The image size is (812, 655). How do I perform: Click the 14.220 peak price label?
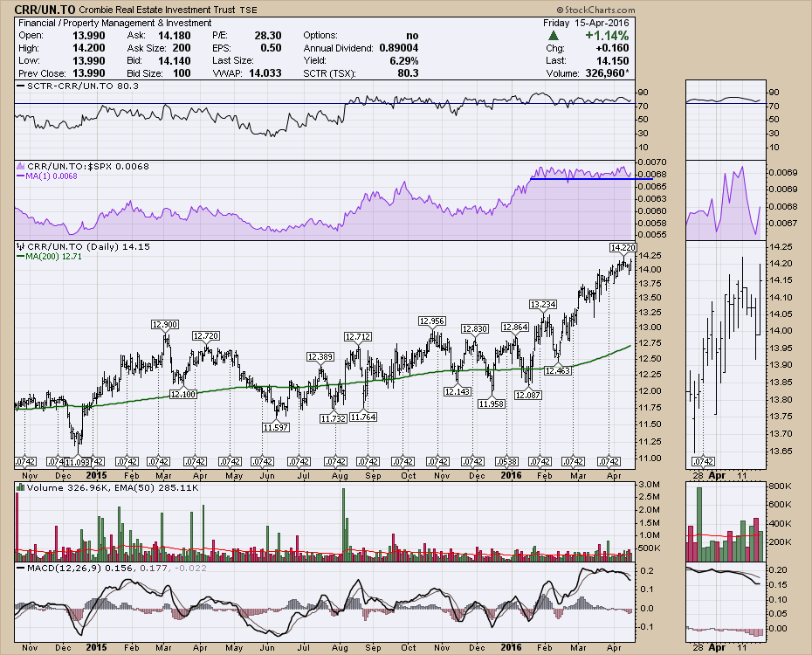pos(623,247)
